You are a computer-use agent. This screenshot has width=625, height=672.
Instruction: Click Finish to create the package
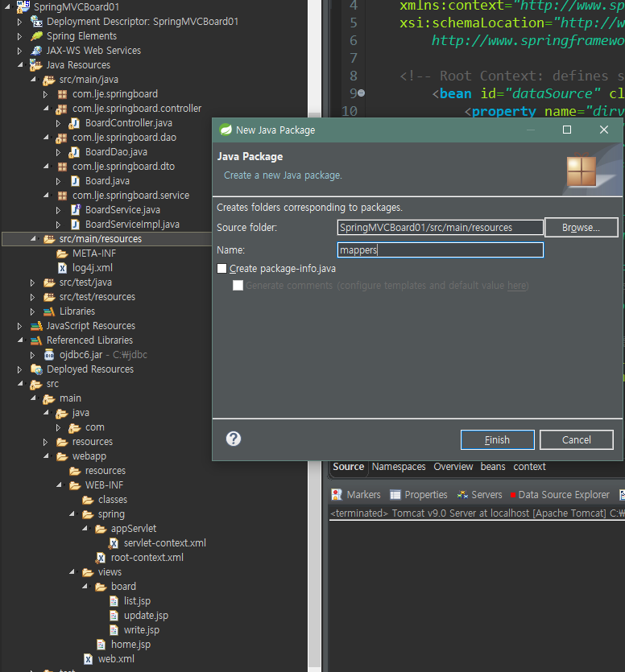pos(497,440)
